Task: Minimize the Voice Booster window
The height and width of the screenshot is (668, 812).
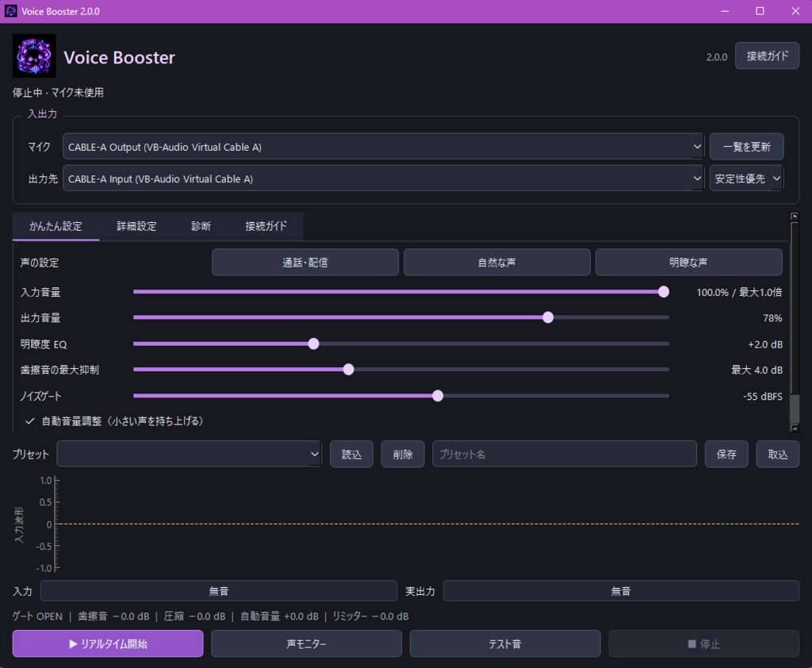Action: [x=725, y=11]
